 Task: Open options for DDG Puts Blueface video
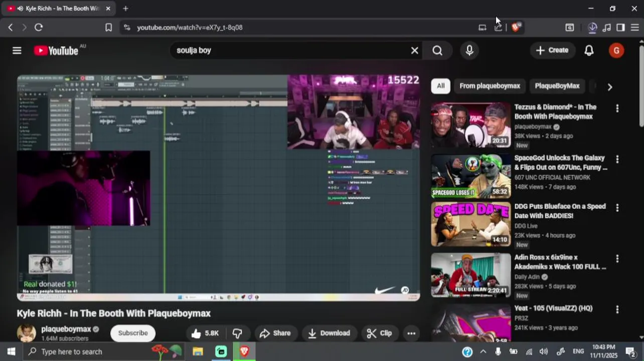[617, 208]
